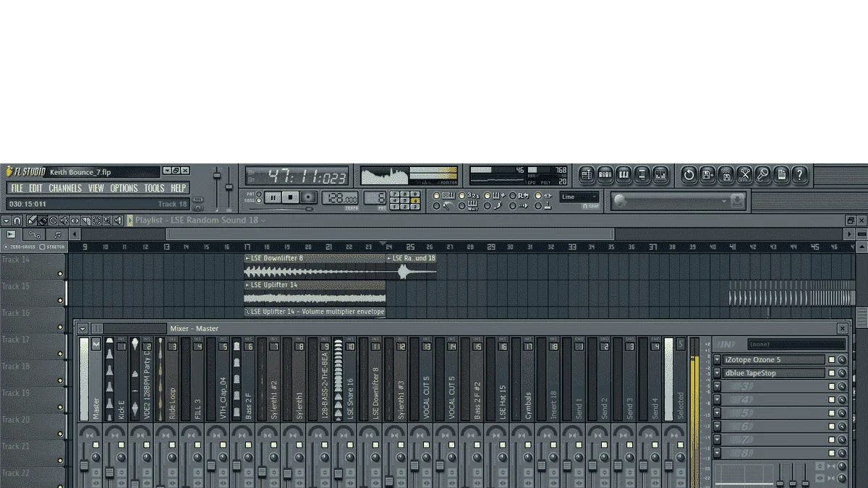Toggle the 3-2-1 recording countdown
This screenshot has width=868, height=488.
pyautogui.click(x=469, y=195)
